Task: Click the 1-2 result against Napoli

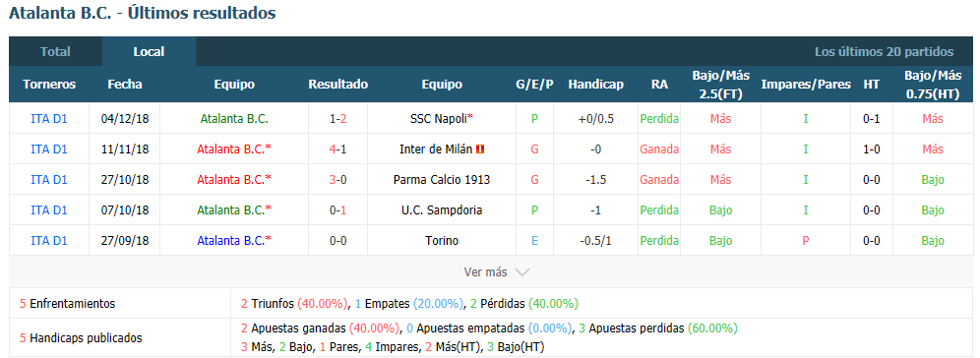Action: click(338, 119)
